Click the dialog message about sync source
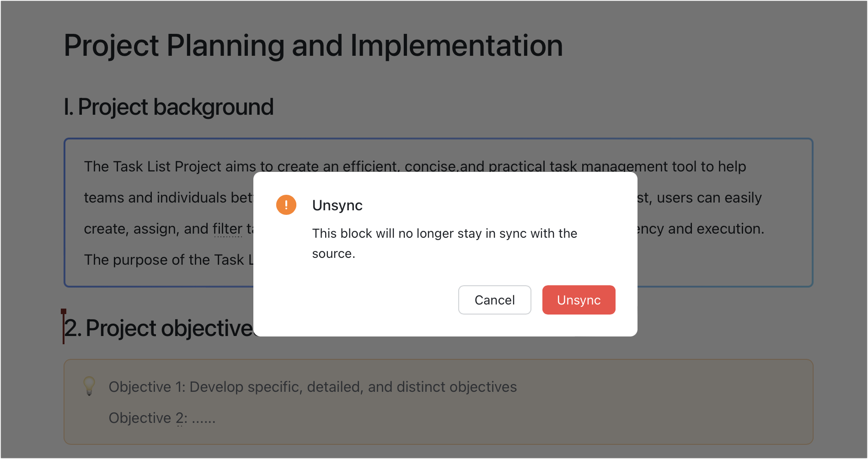Image resolution: width=868 pixels, height=459 pixels. [x=445, y=243]
